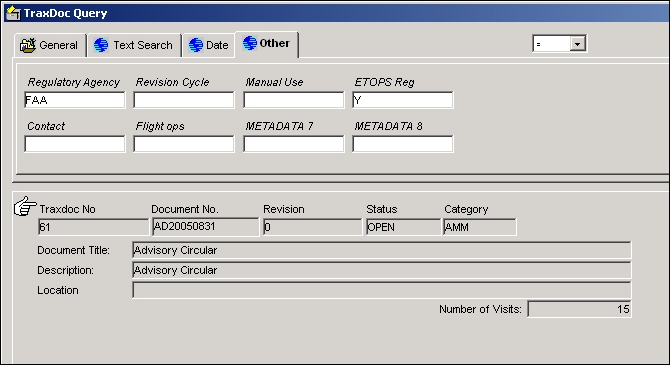Click the Regulatory Agency field containing FAA
The height and width of the screenshot is (365, 670).
tap(75, 100)
